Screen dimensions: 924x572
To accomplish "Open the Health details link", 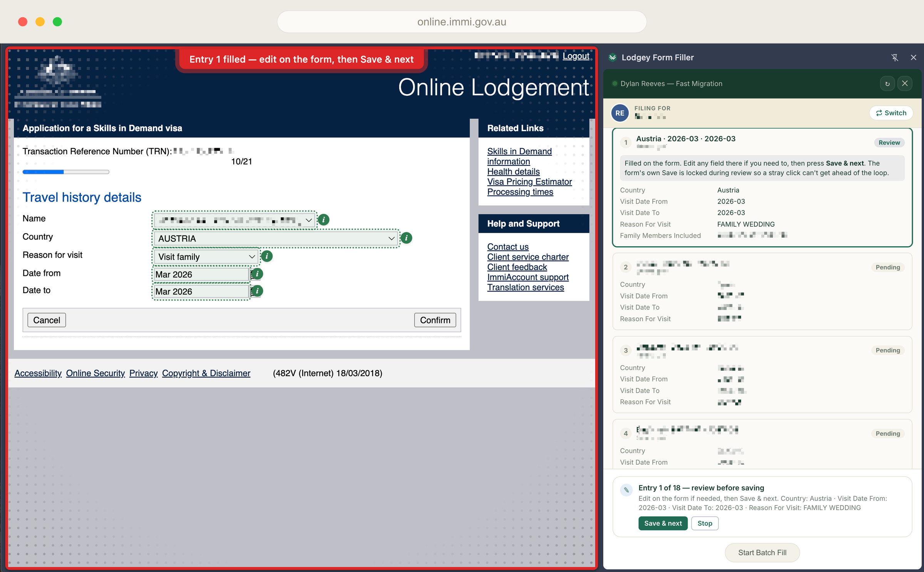I will (x=514, y=172).
